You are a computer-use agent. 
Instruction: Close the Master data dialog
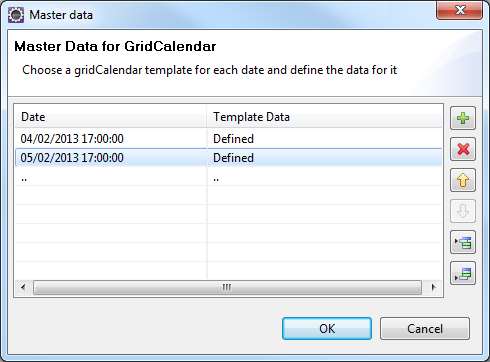coord(459,10)
